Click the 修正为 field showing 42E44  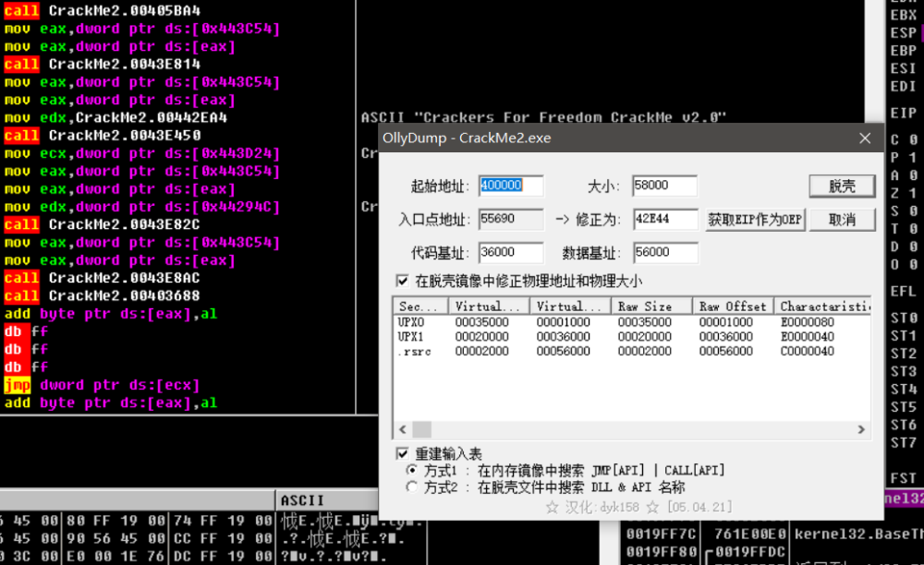665,220
